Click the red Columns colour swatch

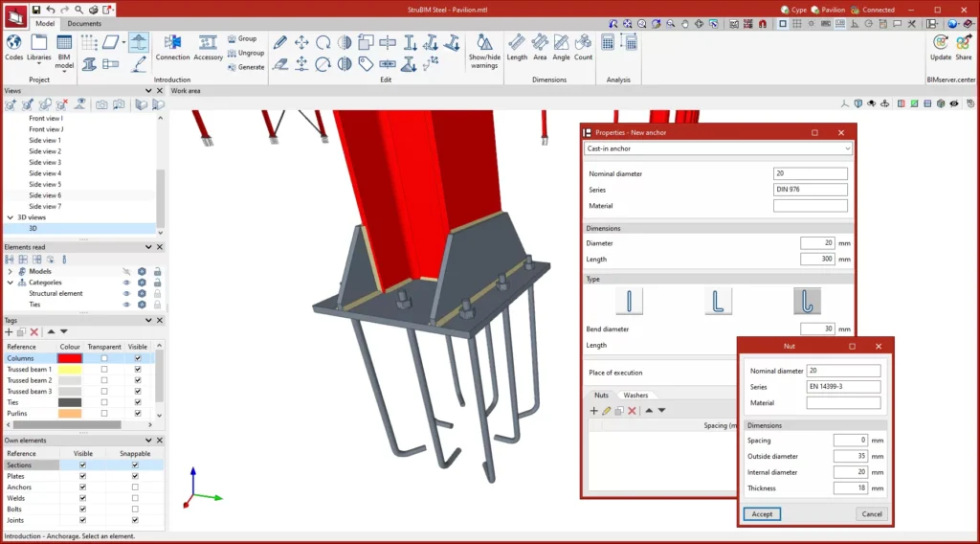click(x=70, y=358)
